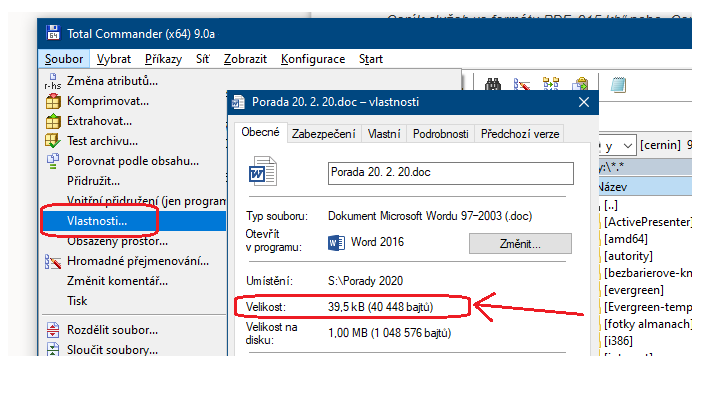Screen dimensions: 715x398
Task: Click the binoculars search toolbar icon
Action: (x=492, y=84)
